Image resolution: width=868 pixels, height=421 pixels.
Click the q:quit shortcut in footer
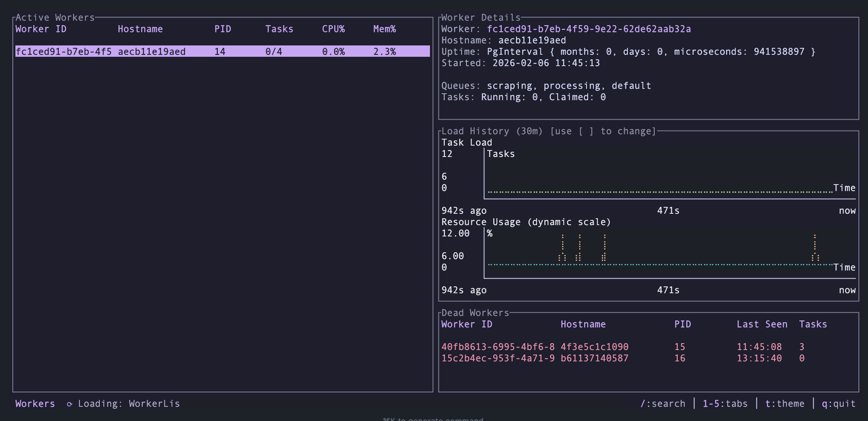[x=838, y=404]
